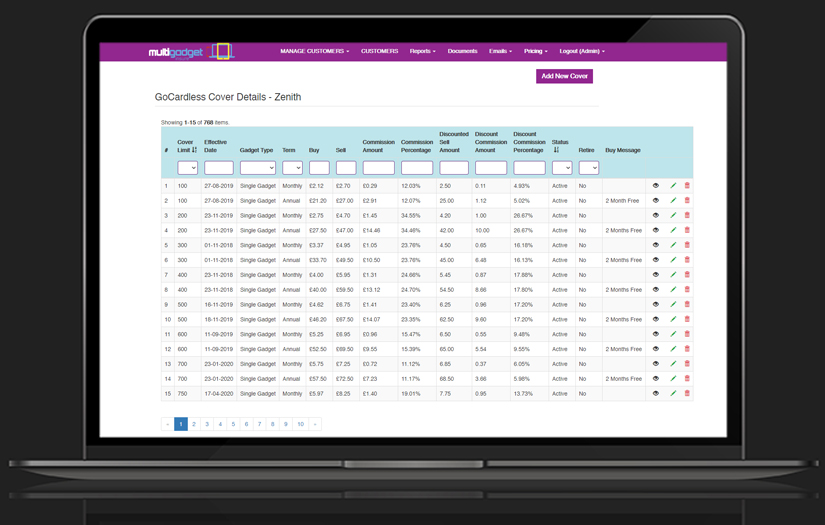
Task: View row 3 using eye icon
Action: pos(656,215)
